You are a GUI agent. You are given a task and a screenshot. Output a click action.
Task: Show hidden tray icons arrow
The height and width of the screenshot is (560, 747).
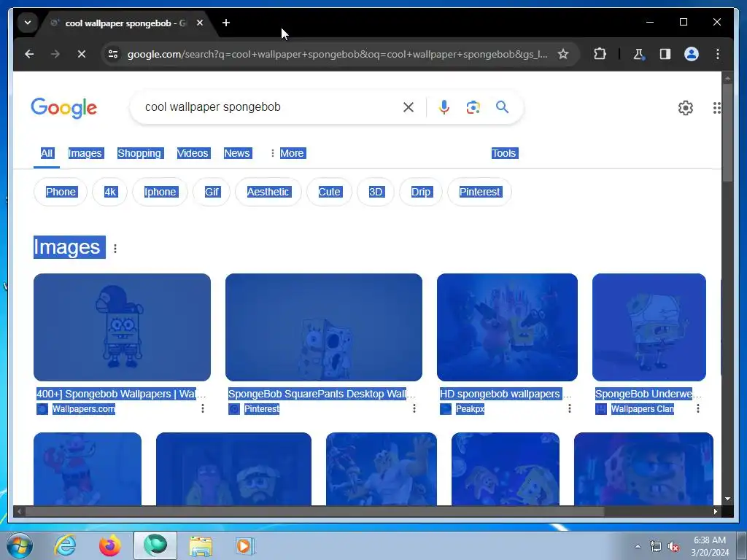click(638, 547)
